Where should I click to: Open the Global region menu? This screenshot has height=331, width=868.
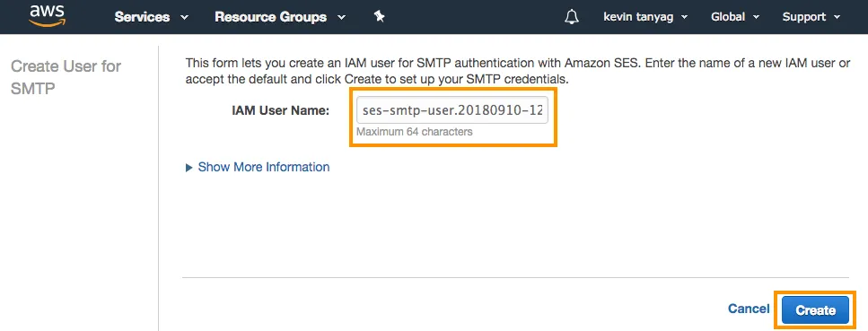[734, 17]
